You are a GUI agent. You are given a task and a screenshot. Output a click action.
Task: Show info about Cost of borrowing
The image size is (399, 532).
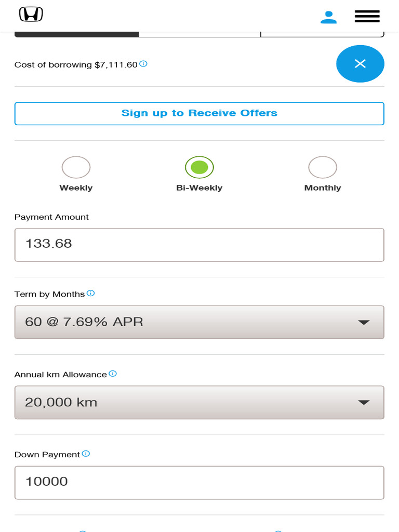[x=144, y=64]
